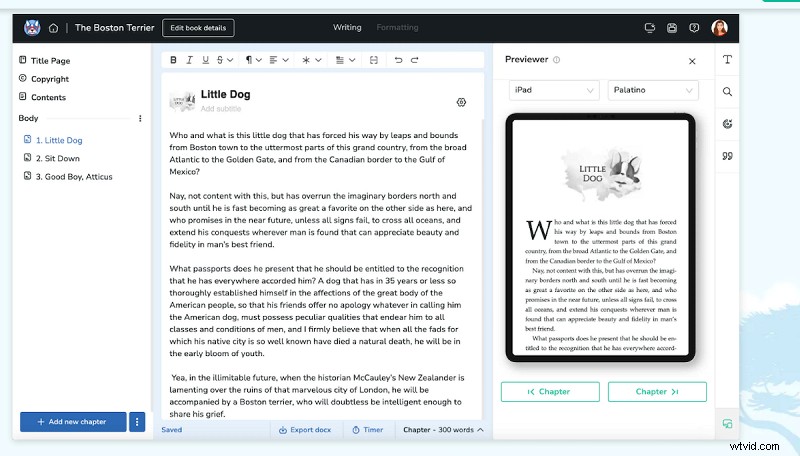
Task: Toggle italic formatting
Action: coord(189,60)
